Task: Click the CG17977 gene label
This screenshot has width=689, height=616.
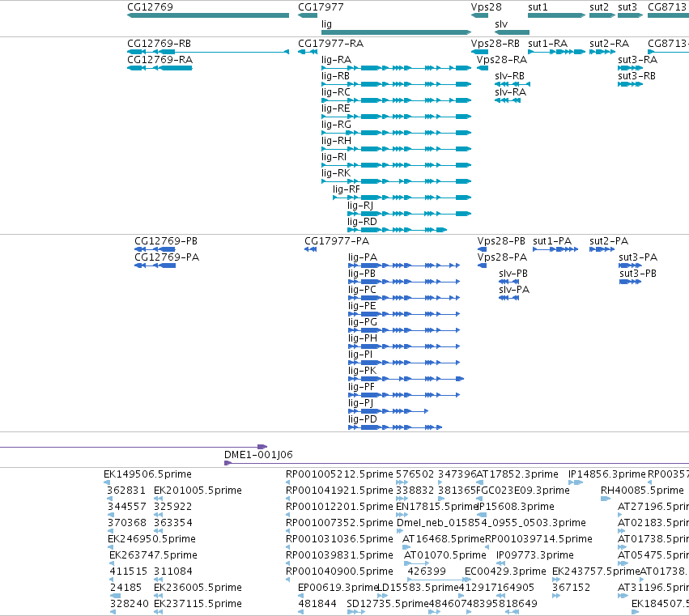Action: coord(321,7)
